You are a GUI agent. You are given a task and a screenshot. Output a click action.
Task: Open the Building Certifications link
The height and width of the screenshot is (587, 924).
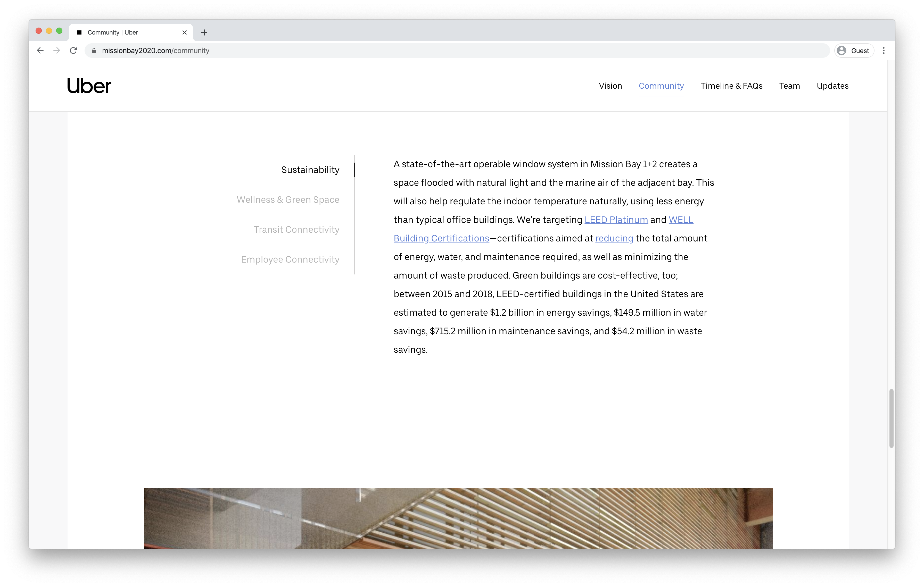point(441,238)
